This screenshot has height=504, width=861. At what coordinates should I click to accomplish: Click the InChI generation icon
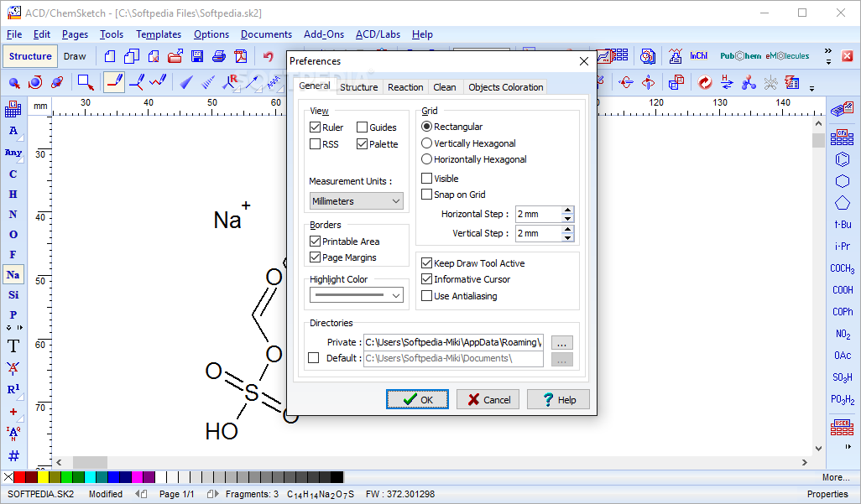click(x=698, y=56)
